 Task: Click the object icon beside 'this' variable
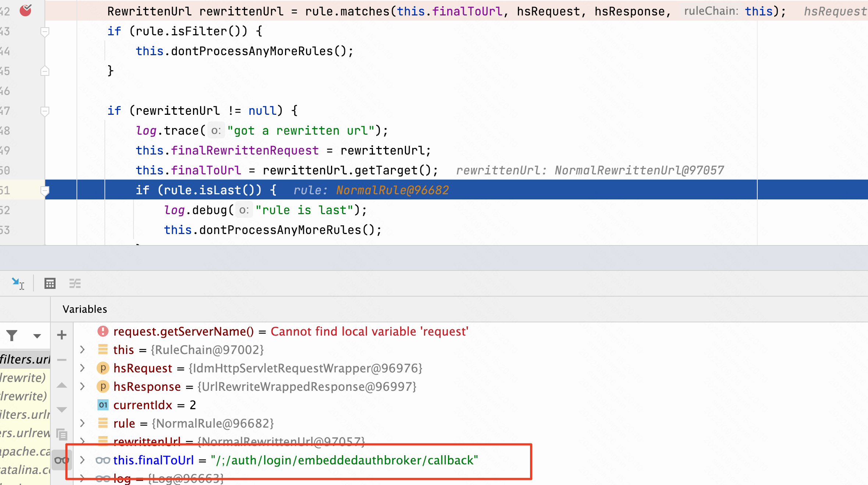[103, 350]
